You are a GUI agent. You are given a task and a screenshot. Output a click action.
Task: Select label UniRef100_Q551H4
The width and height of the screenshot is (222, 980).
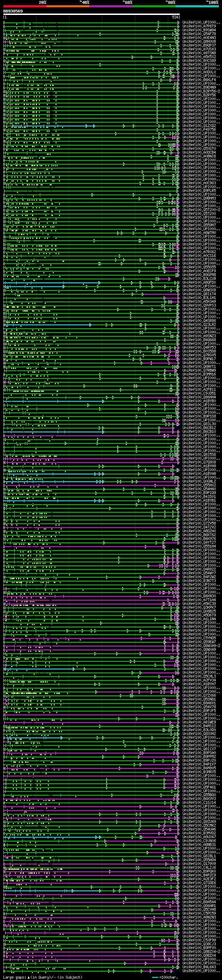199,546
